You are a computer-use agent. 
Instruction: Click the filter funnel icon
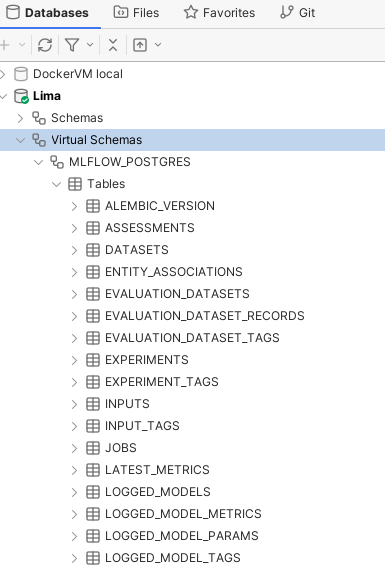[x=72, y=45]
